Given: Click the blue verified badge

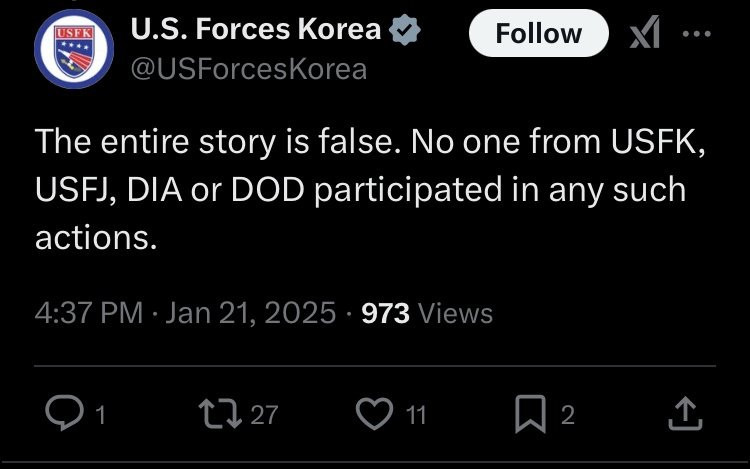Looking at the screenshot, I should tap(406, 31).
